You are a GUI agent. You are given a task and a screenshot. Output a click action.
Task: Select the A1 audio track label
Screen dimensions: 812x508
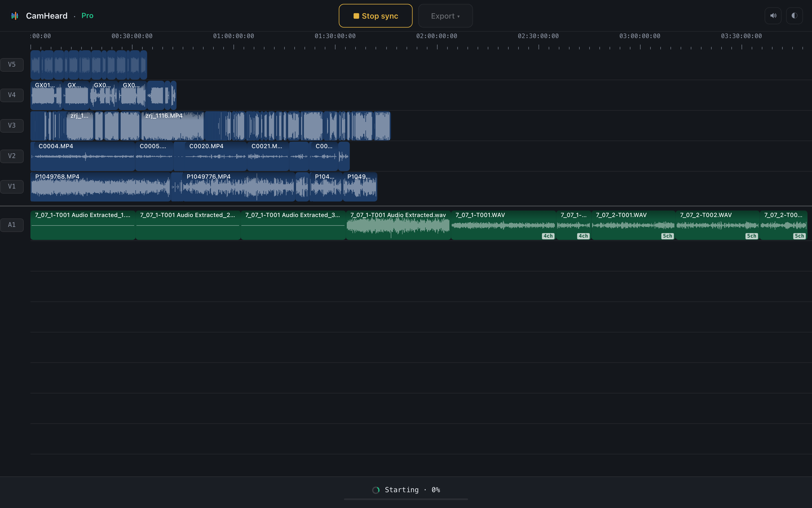(12, 225)
